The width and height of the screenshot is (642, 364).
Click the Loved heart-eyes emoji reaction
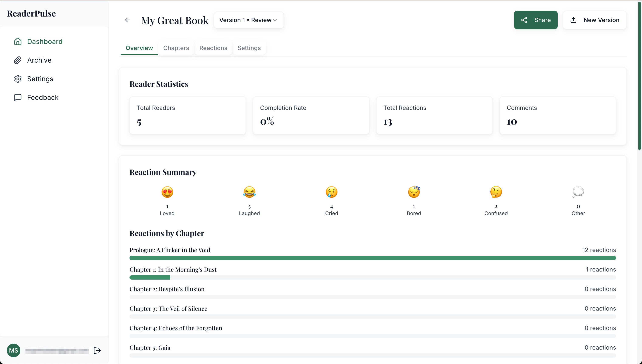167,192
